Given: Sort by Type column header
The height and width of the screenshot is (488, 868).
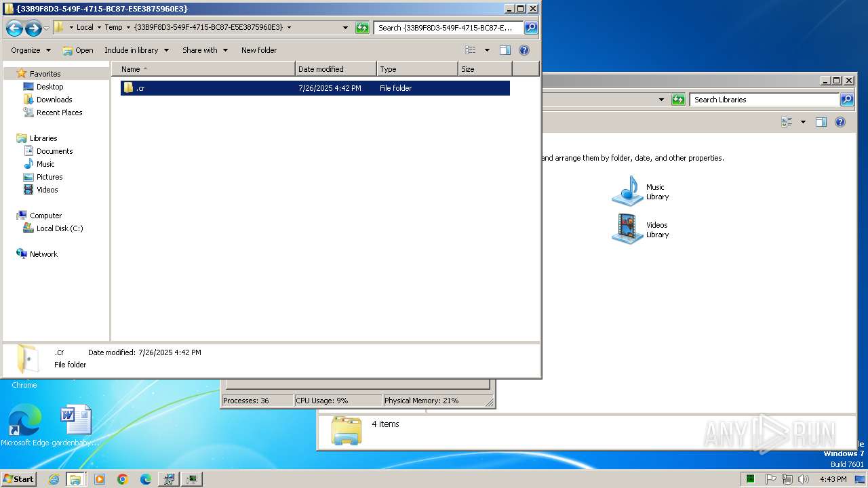Looking at the screenshot, I should 418,69.
